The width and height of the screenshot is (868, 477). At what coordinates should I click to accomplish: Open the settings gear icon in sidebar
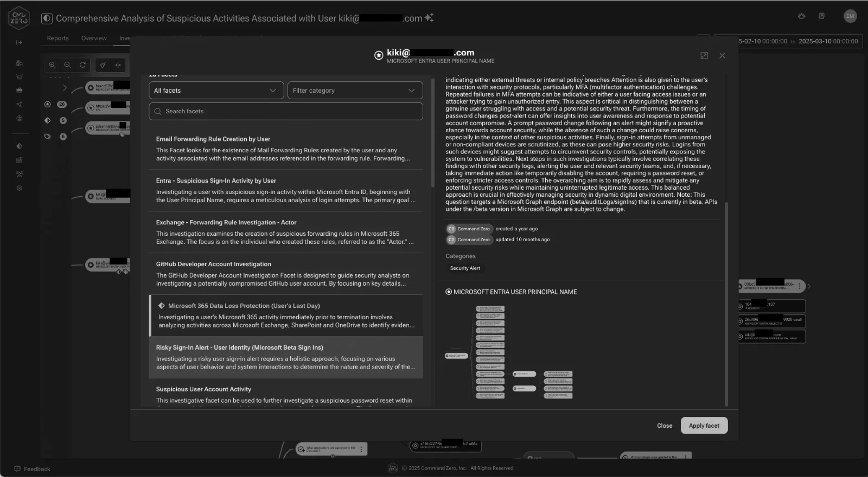point(20,188)
